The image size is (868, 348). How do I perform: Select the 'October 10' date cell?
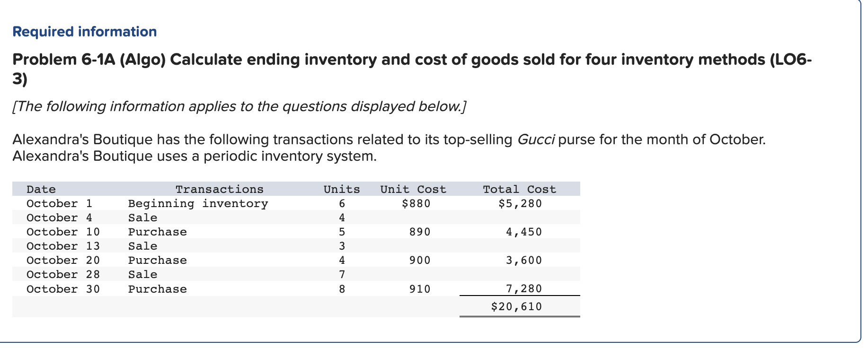pyautogui.click(x=63, y=232)
